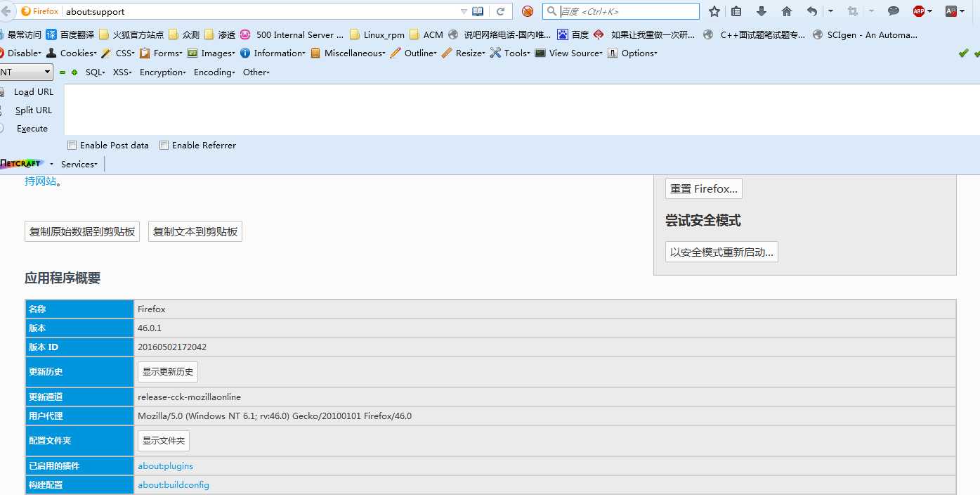Open reader view book icon in address bar
Screen dimensions: 980x495
point(478,11)
